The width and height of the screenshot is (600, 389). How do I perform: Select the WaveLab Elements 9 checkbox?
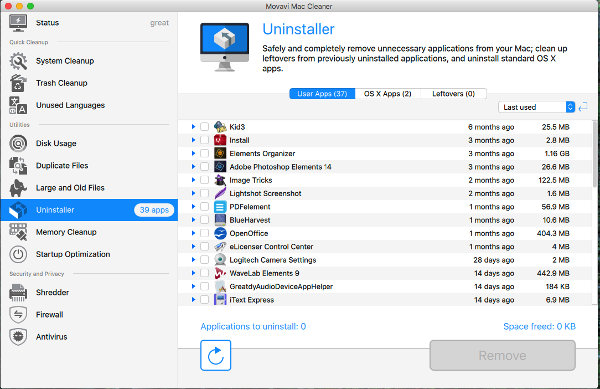(x=205, y=273)
